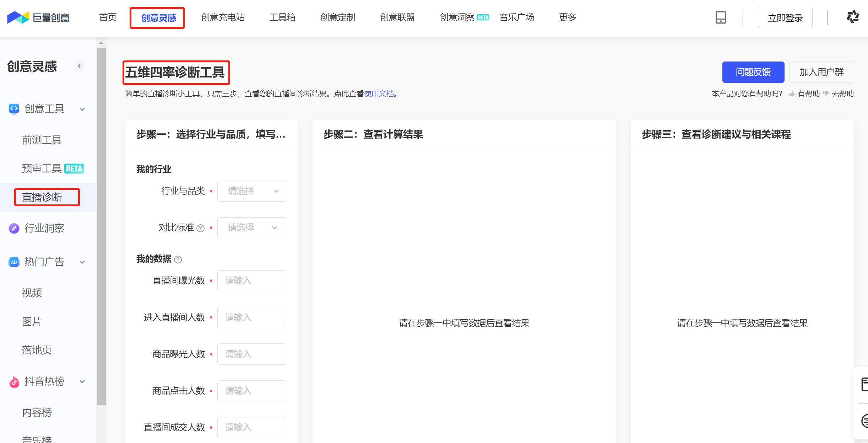Click the 热门广告 AD icon
Viewport: 868px width, 443px height.
point(14,262)
